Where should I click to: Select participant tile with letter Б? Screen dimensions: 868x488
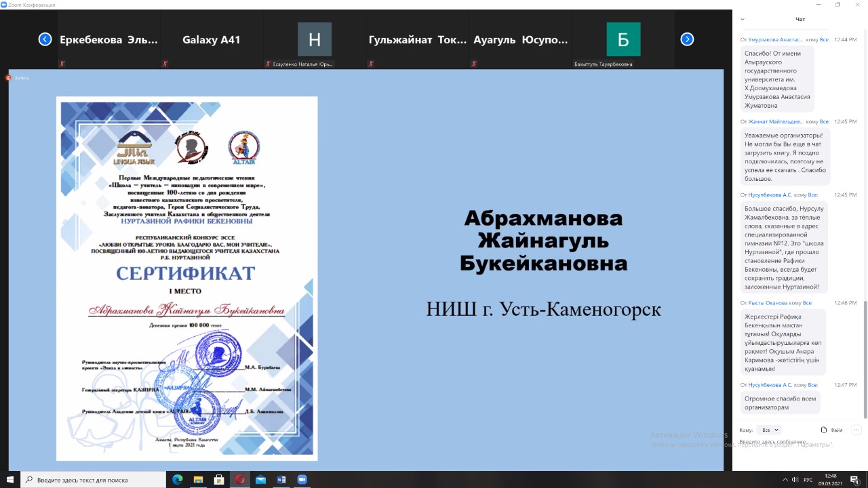[x=623, y=40]
